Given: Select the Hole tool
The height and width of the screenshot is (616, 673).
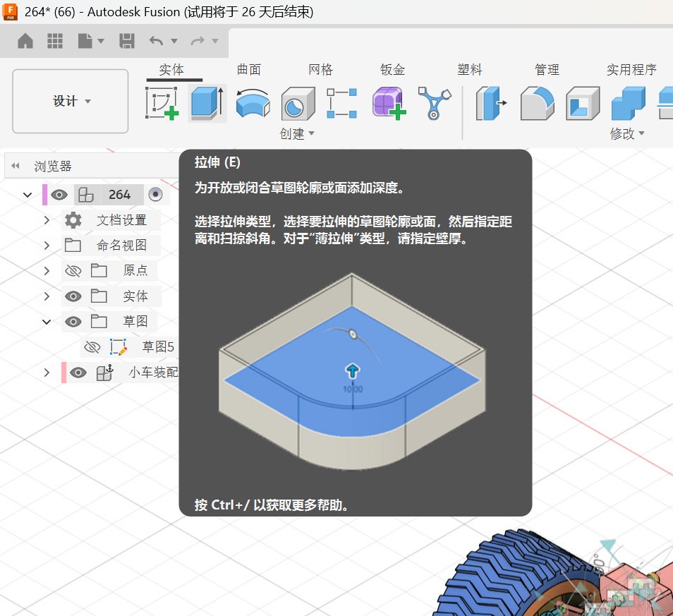Looking at the screenshot, I should (x=298, y=104).
